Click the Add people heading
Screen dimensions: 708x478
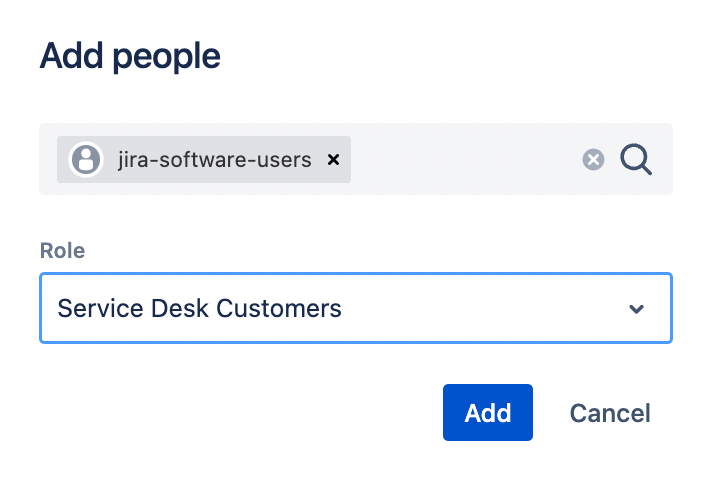click(130, 56)
